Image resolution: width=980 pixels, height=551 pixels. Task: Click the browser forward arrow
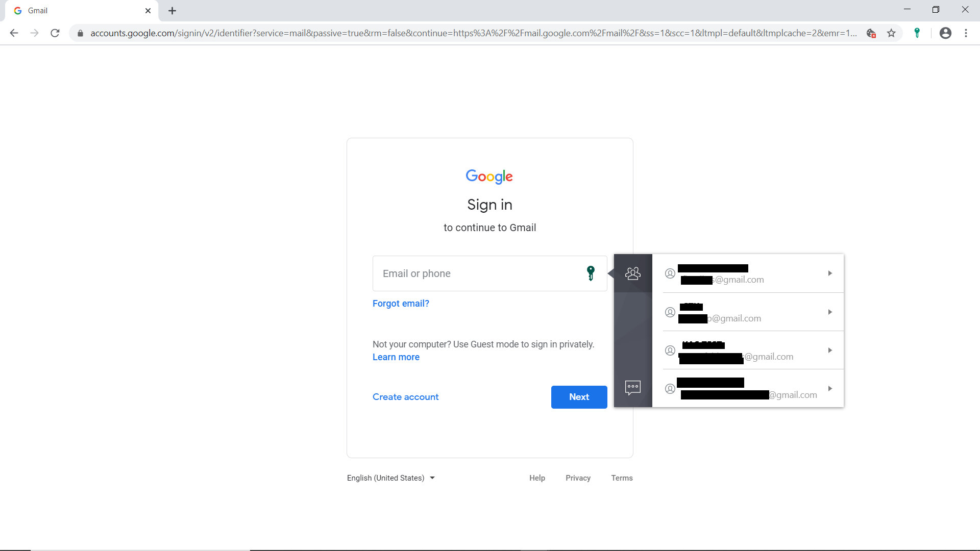coord(34,33)
